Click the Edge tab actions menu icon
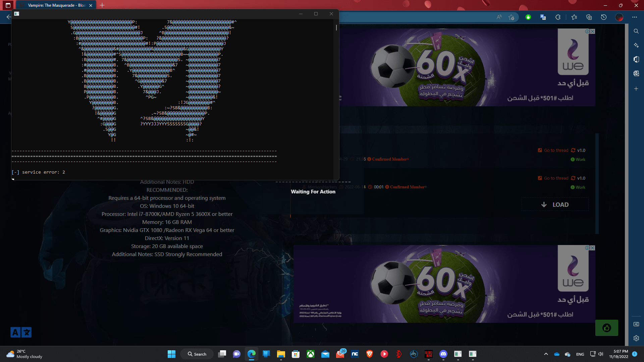This screenshot has height=362, width=644. coord(8,5)
